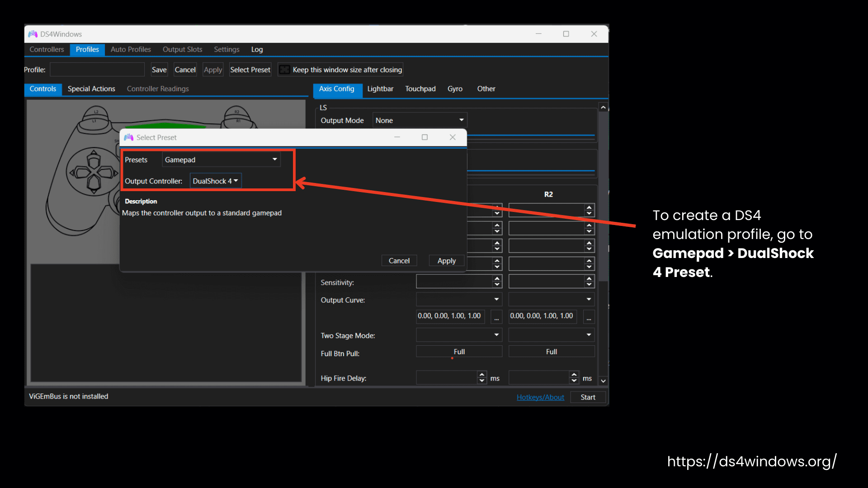Viewport: 868px width, 488px height.
Task: Click the Start button
Action: (588, 397)
